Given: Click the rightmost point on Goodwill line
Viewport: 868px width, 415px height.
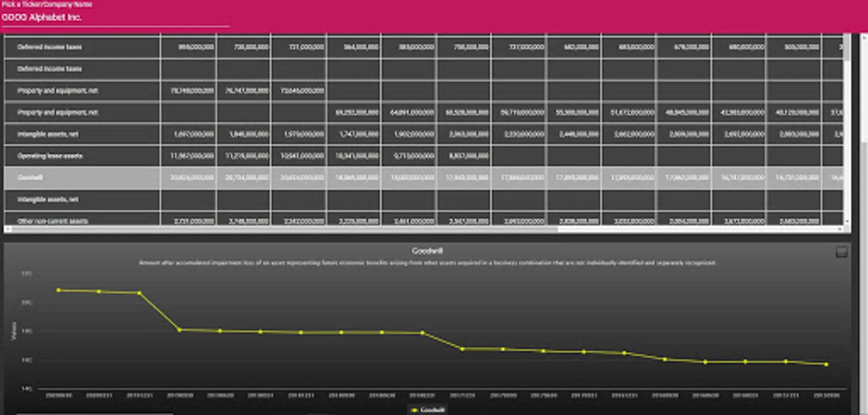Looking at the screenshot, I should [826, 364].
